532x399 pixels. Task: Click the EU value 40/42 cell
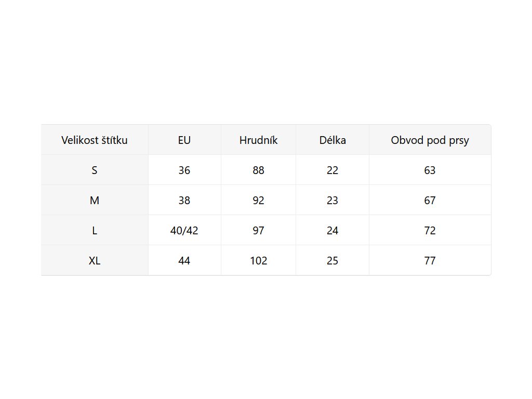point(184,230)
